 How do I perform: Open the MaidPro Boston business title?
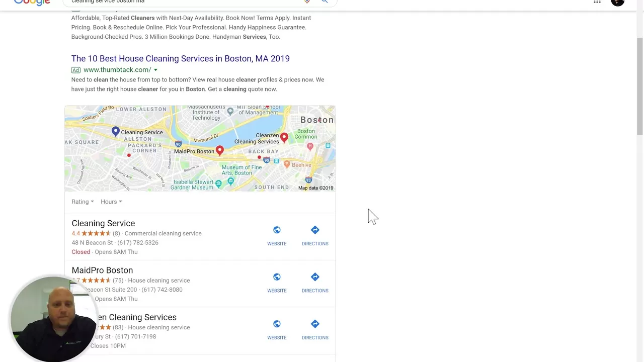tap(102, 270)
